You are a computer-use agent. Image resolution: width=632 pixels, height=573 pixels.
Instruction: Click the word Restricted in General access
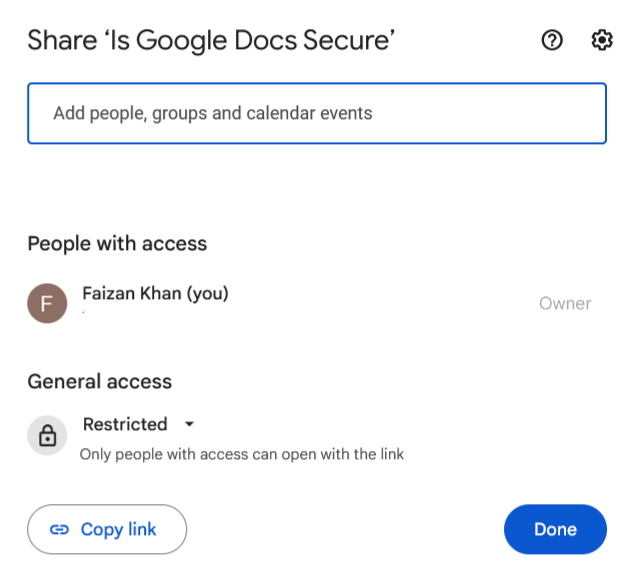click(x=125, y=424)
